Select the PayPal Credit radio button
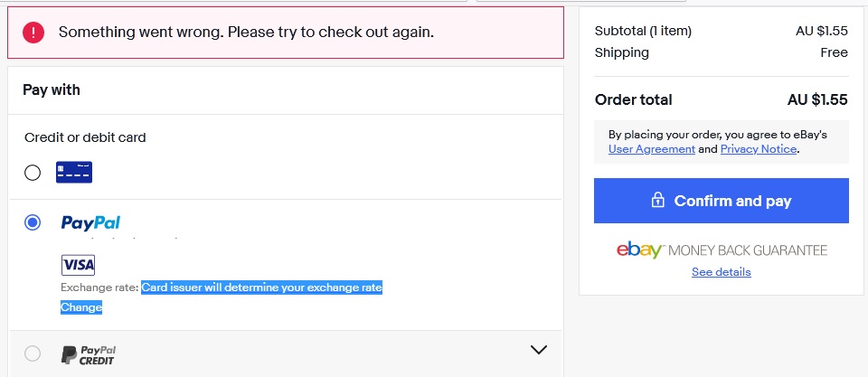Viewport: 868px width, 377px height. [33, 353]
